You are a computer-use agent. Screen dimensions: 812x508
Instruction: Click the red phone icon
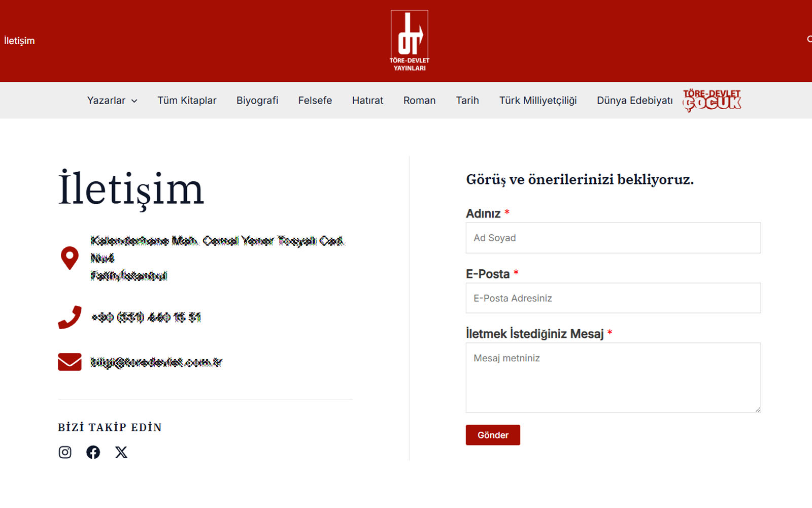(70, 317)
